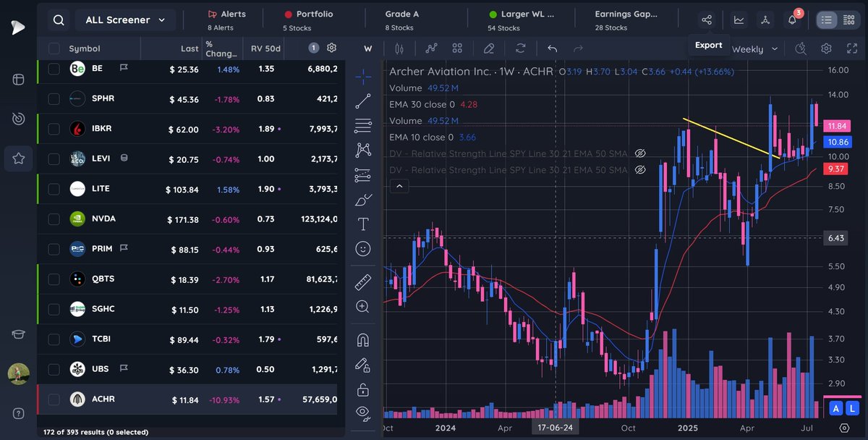Enter fullscreen chart mode
This screenshot has height=440, width=868.
click(x=851, y=48)
